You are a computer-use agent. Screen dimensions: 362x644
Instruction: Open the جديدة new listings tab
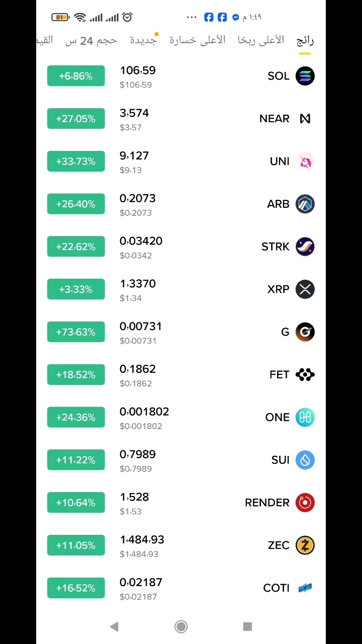[143, 41]
